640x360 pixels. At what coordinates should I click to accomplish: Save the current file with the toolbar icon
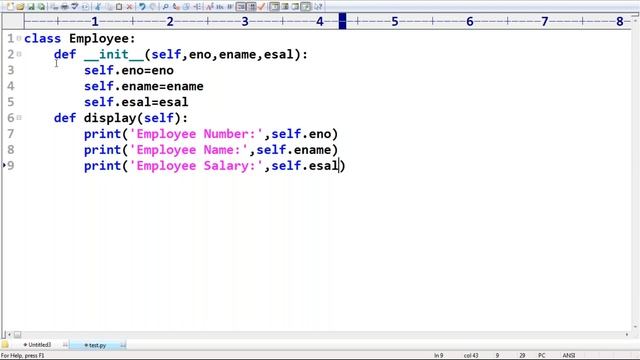point(31,7)
